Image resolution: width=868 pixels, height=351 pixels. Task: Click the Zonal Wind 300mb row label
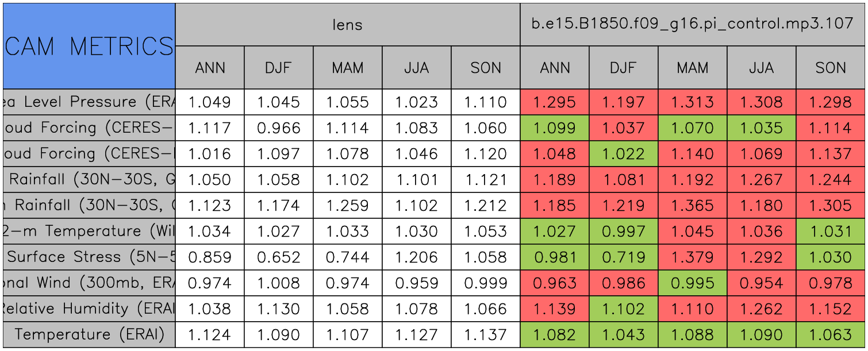tap(89, 283)
